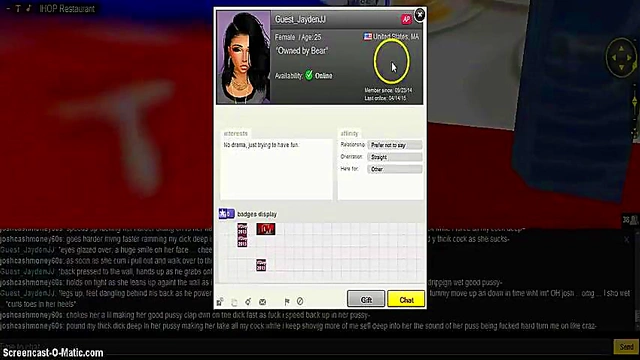Send a message via the envelope icon
The image size is (640, 360).
pyautogui.click(x=262, y=302)
